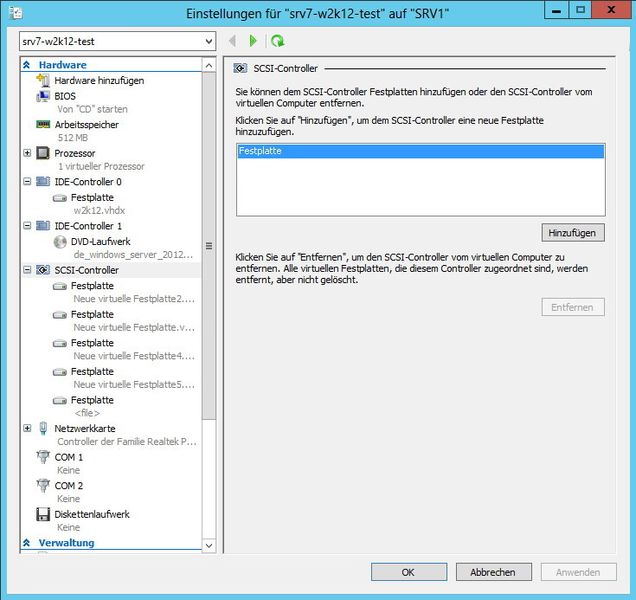
Task: Click the SCSI-Controller icon in tree
Action: click(x=43, y=270)
